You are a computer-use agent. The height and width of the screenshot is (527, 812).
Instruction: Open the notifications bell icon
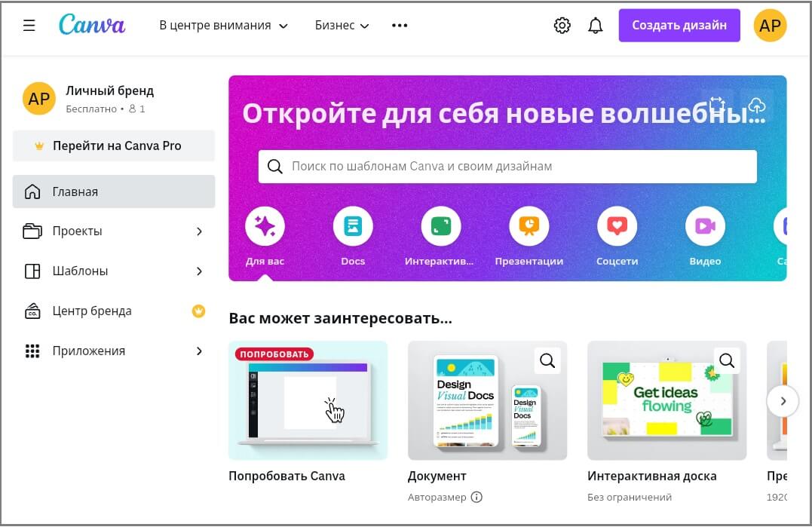coord(596,26)
